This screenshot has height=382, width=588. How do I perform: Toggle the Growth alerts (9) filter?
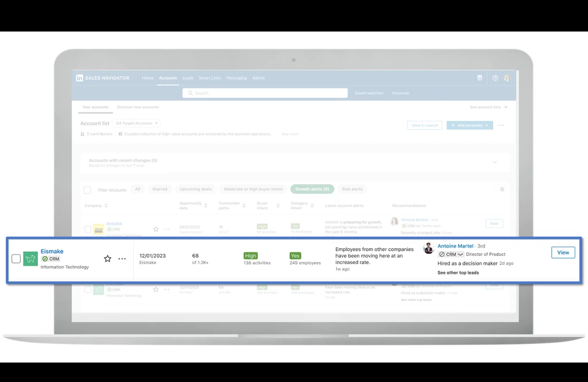point(312,189)
